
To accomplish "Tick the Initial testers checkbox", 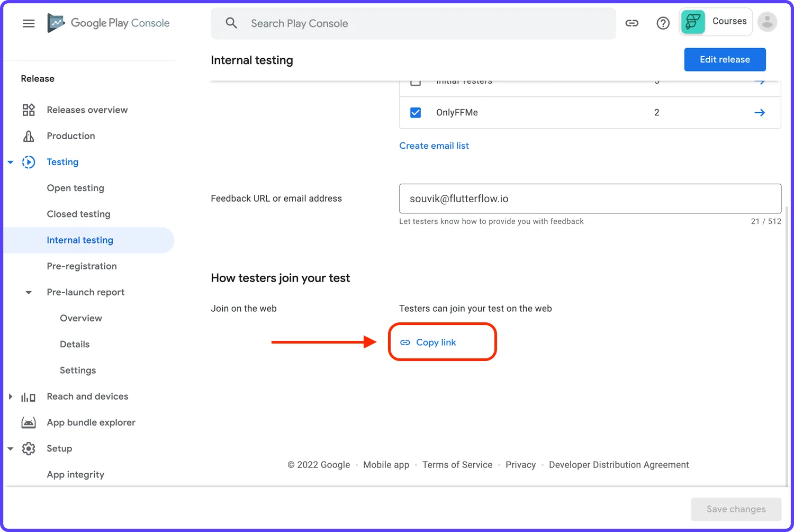I will (416, 82).
